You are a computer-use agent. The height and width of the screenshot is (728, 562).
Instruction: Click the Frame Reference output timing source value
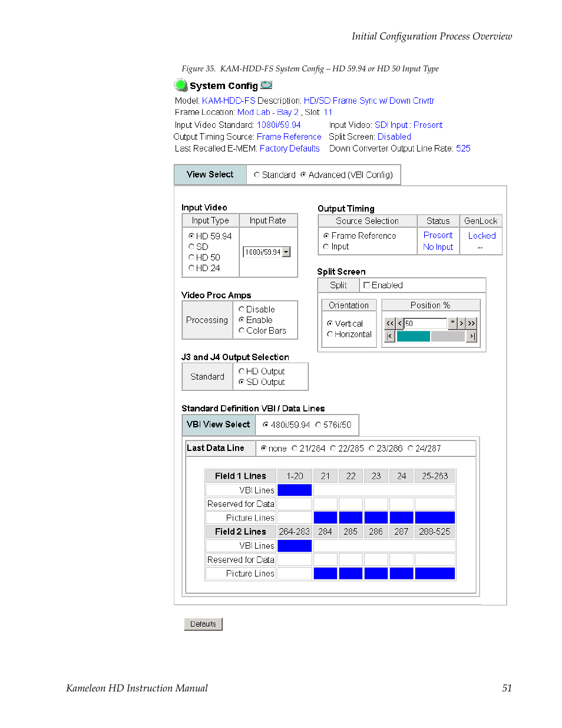(289, 137)
